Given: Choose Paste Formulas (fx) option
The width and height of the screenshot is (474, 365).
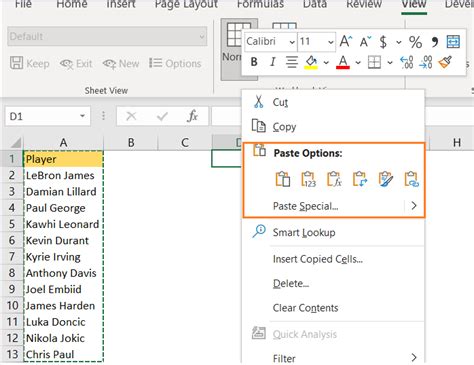Looking at the screenshot, I should pyautogui.click(x=334, y=179).
